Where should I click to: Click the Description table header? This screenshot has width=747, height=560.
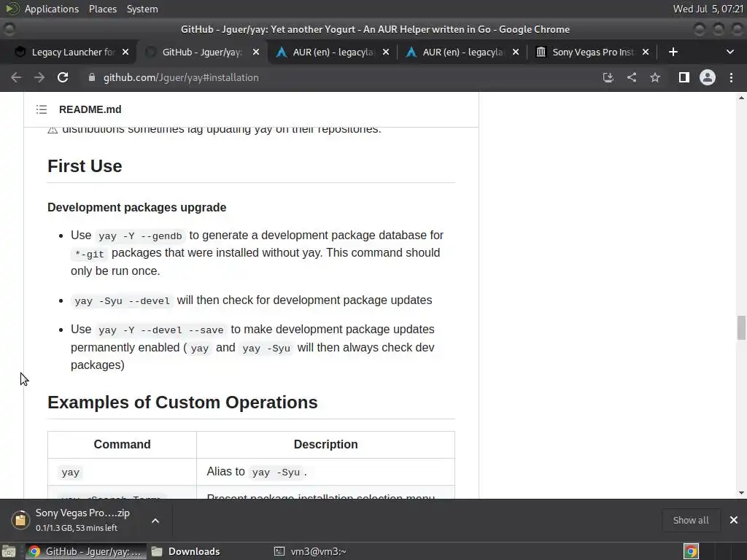pyautogui.click(x=325, y=444)
